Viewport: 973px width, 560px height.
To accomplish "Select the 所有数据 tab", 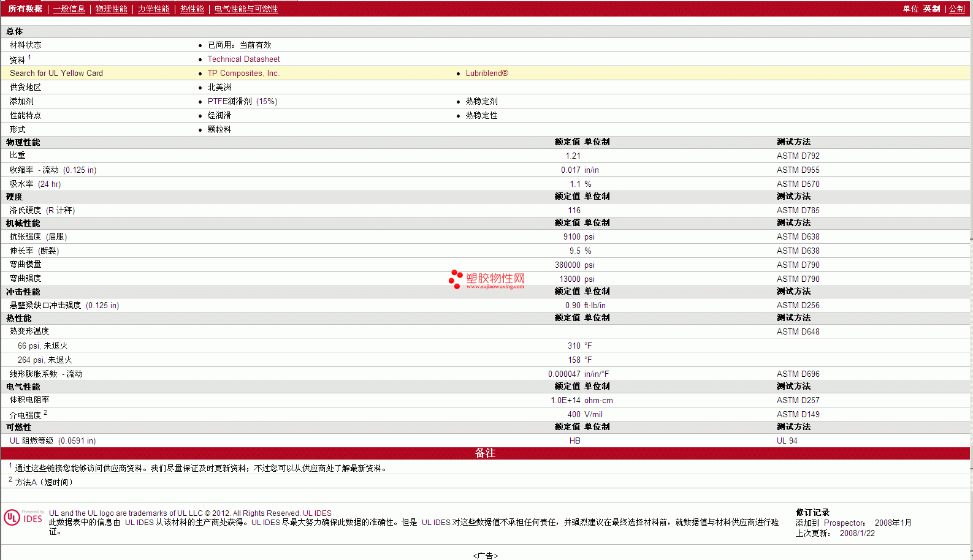I will click(x=25, y=9).
